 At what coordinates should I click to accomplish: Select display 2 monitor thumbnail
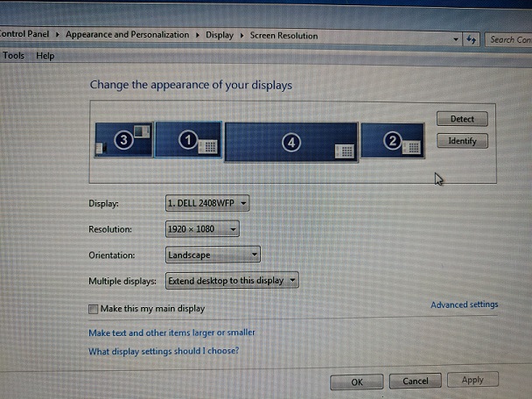pyautogui.click(x=392, y=140)
